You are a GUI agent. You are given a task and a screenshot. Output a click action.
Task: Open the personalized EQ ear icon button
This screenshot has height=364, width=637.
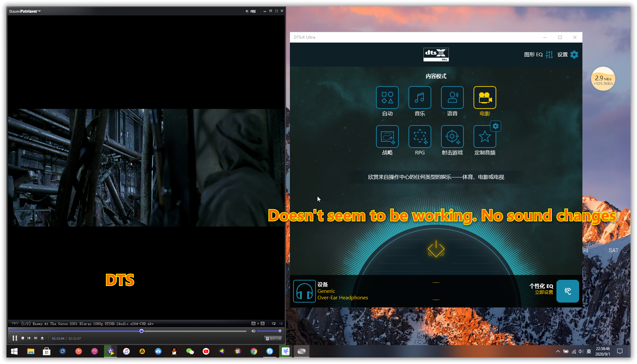pos(567,291)
